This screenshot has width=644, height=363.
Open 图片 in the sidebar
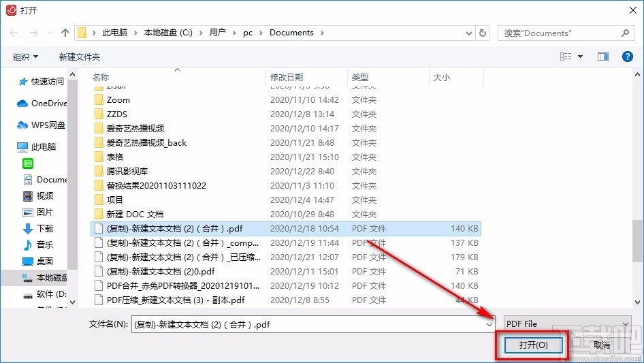[38, 212]
